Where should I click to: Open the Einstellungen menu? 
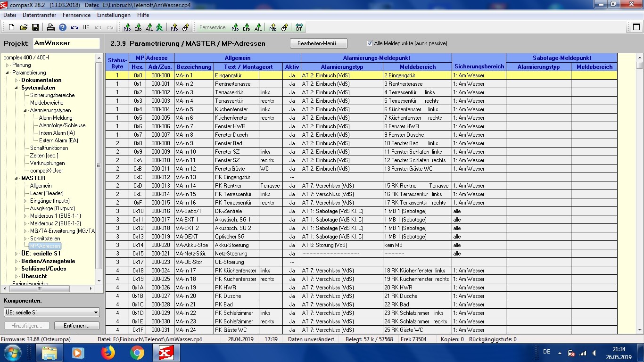(x=114, y=15)
